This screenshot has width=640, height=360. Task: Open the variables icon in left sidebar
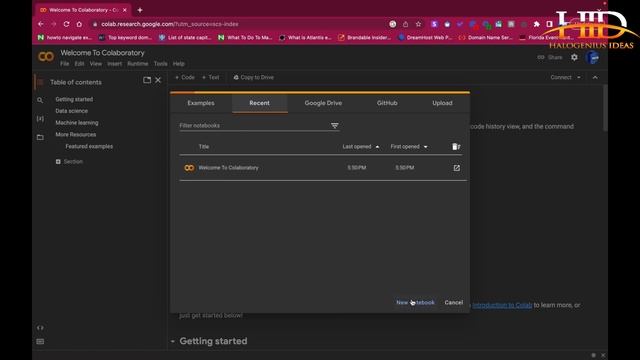[40, 119]
